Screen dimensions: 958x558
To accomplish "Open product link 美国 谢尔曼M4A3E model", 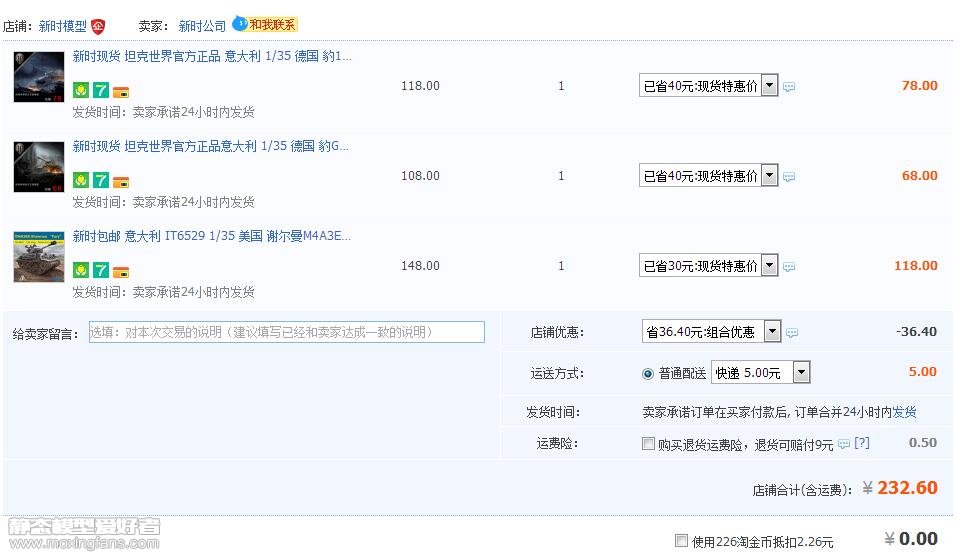I will [x=212, y=236].
